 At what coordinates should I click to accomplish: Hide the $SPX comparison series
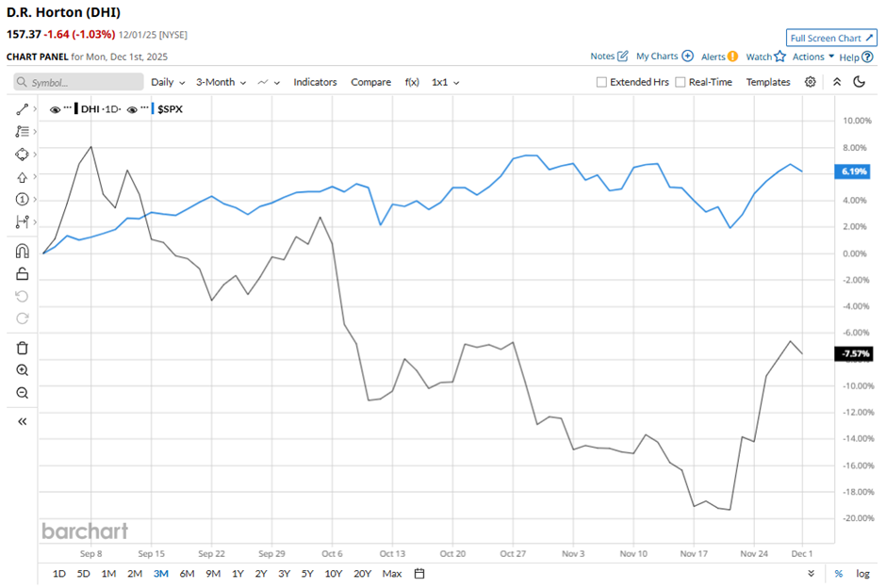(x=132, y=109)
